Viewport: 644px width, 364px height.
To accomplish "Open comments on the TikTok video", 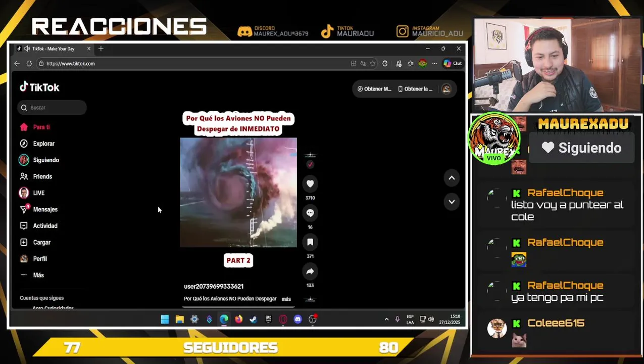I will coord(310,213).
